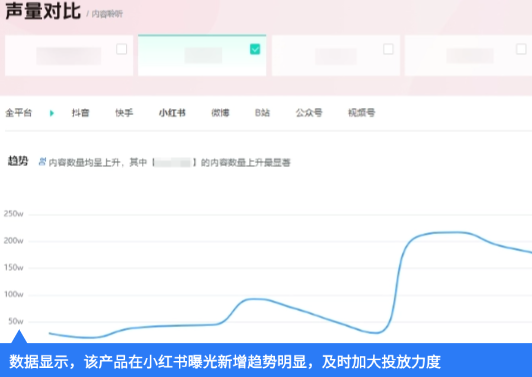Check the third brand card checkbox
The width and height of the screenshot is (532, 377).
click(388, 49)
